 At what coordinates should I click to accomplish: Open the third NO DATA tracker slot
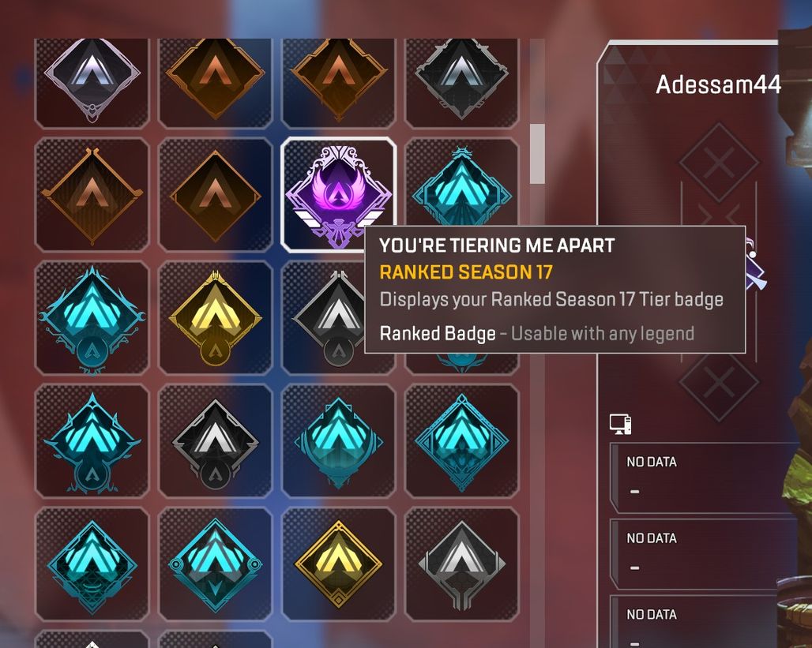tap(705, 622)
